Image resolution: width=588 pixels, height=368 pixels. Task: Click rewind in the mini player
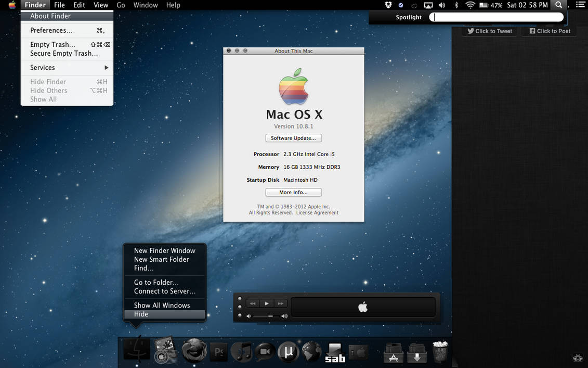click(253, 303)
